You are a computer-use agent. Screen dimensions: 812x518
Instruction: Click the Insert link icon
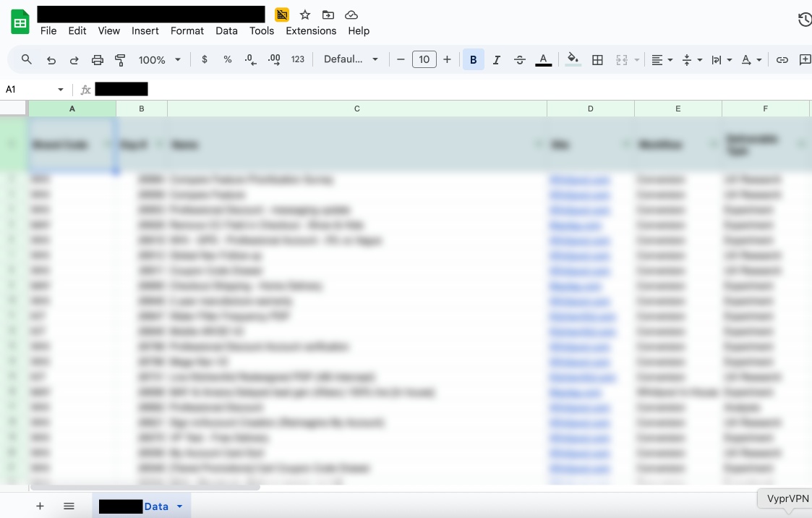click(x=782, y=59)
